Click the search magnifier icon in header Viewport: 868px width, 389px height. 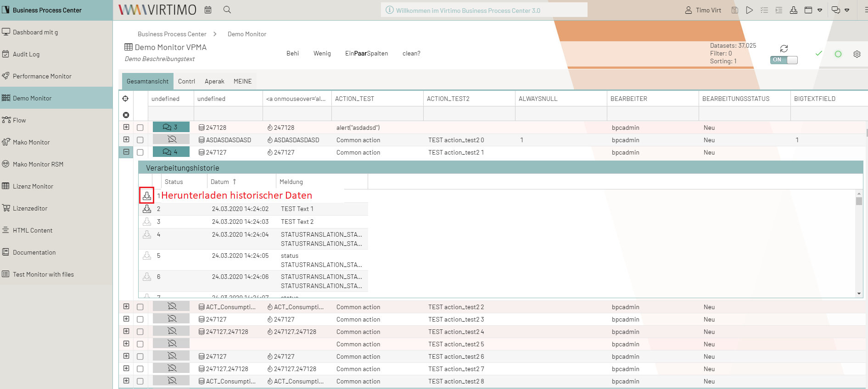(x=227, y=10)
